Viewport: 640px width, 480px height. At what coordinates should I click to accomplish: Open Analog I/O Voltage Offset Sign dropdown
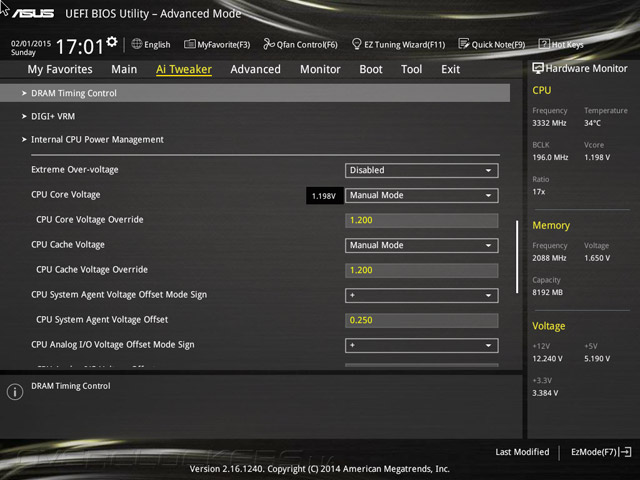pos(422,345)
